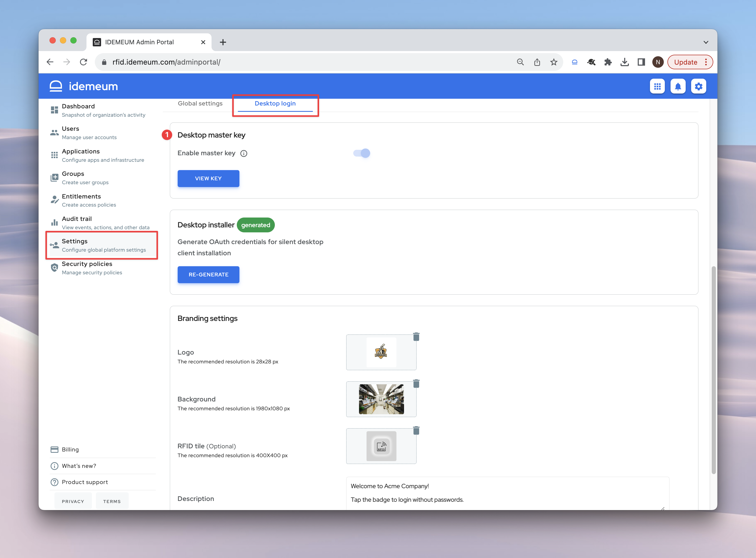Click the Billing card icon
Image resolution: width=756 pixels, height=558 pixels.
54,449
